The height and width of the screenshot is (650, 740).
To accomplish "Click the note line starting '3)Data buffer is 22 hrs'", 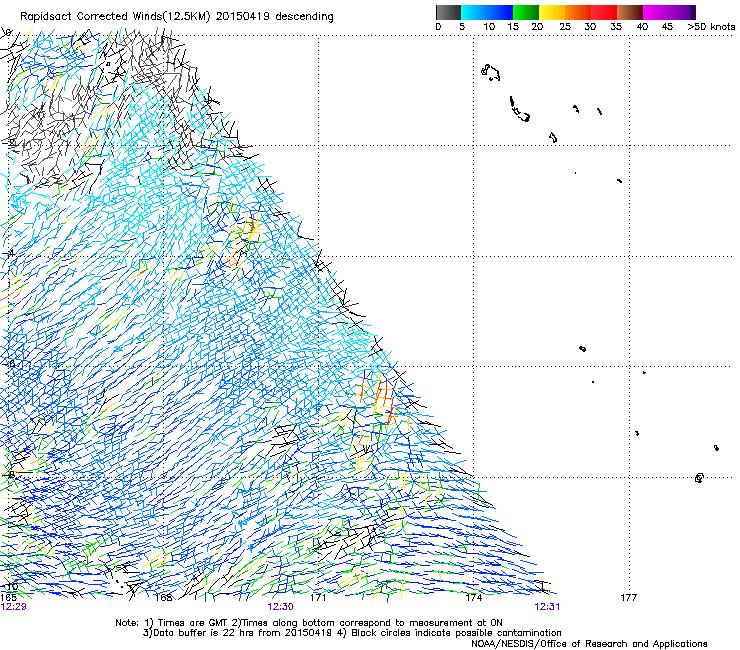I will pos(352,633).
